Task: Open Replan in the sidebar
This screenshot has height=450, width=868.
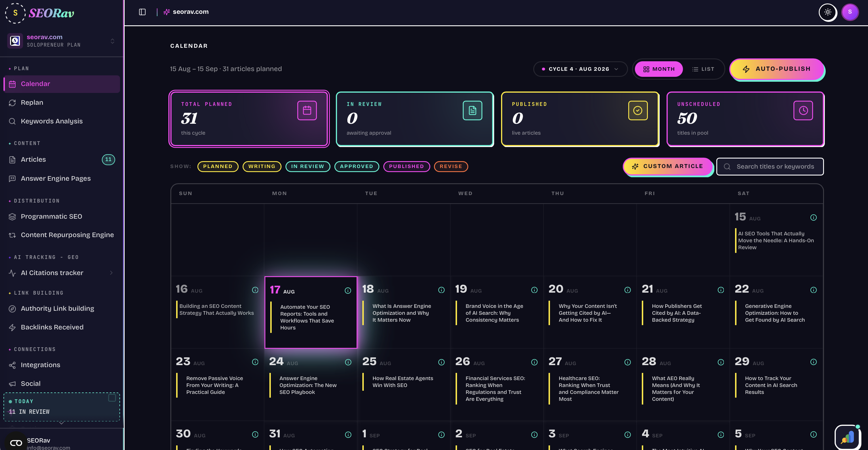Action: [62, 102]
